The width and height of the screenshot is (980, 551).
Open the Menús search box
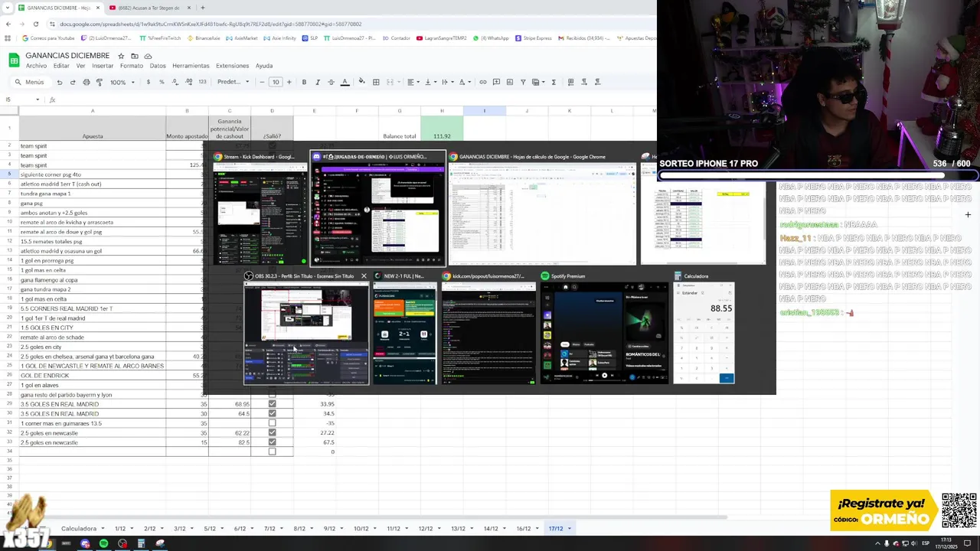click(30, 82)
